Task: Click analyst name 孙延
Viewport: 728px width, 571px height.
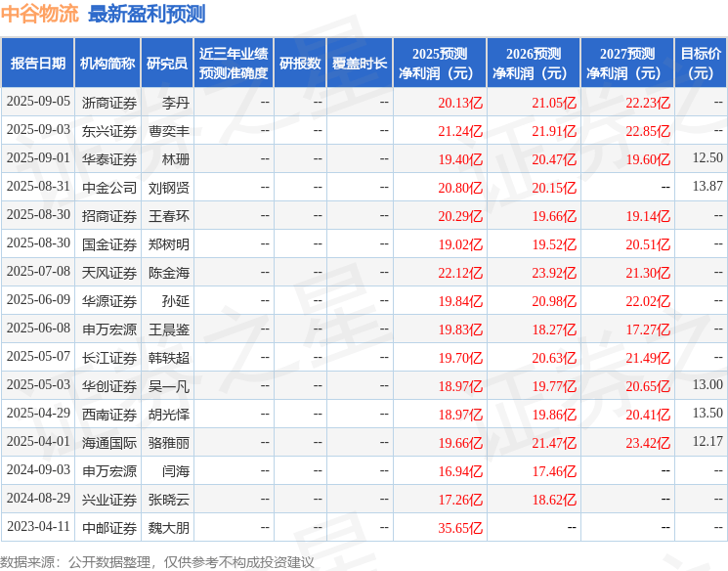Action: pos(176,301)
